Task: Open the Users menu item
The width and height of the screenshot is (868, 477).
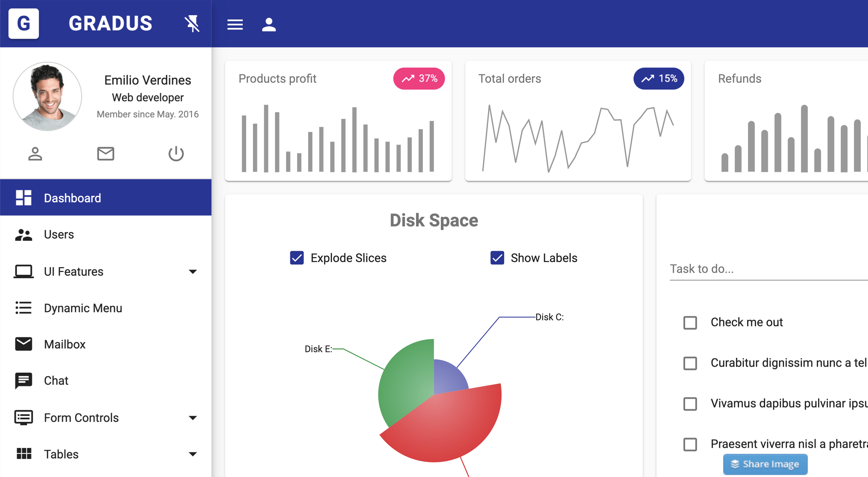Action: tap(59, 235)
